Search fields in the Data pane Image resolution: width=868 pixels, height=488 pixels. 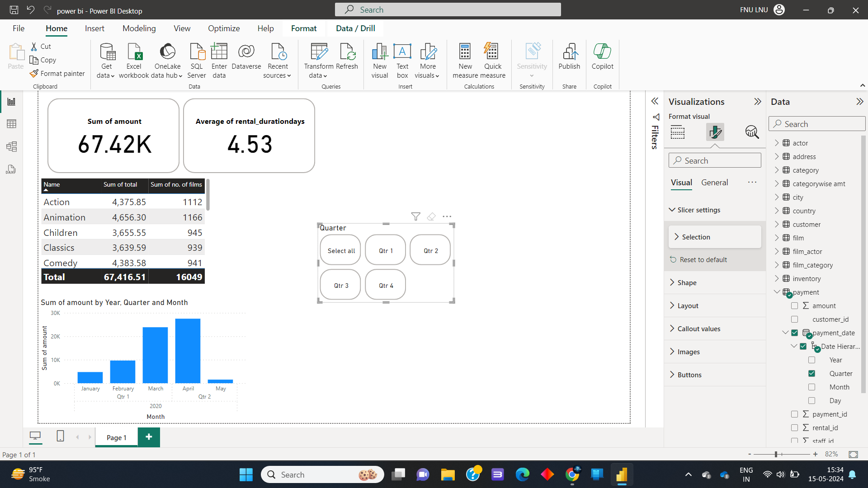click(817, 124)
